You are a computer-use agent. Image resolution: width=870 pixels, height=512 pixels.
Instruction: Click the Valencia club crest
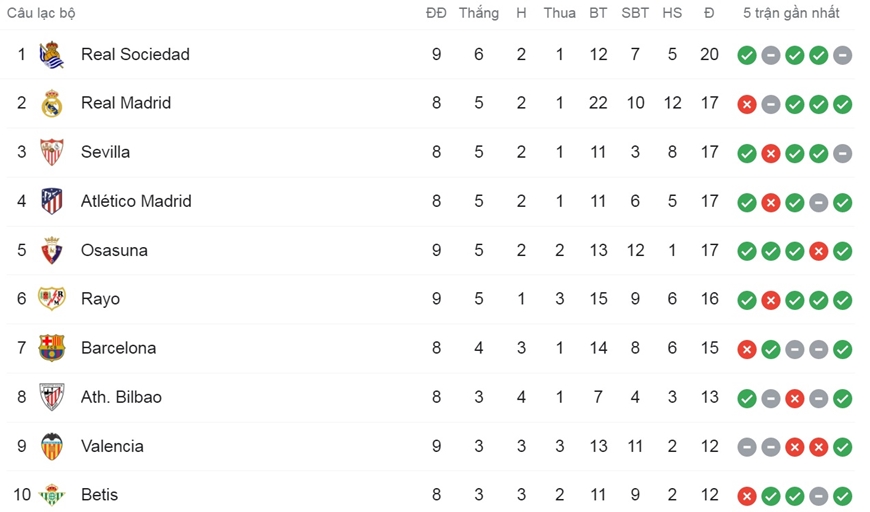click(x=52, y=446)
